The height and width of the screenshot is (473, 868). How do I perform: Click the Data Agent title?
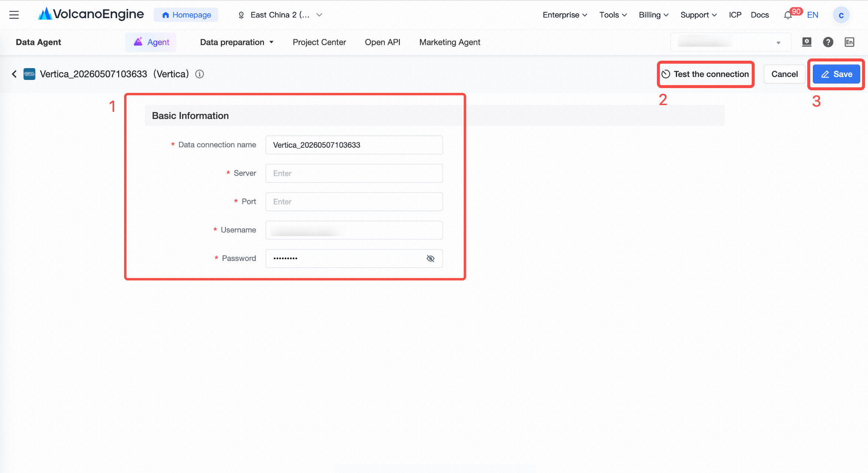39,42
